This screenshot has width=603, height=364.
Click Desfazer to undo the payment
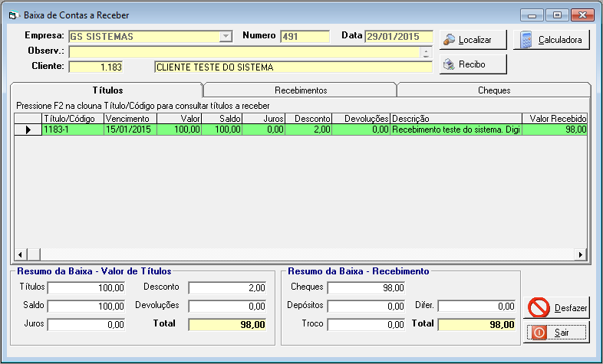[x=557, y=307]
